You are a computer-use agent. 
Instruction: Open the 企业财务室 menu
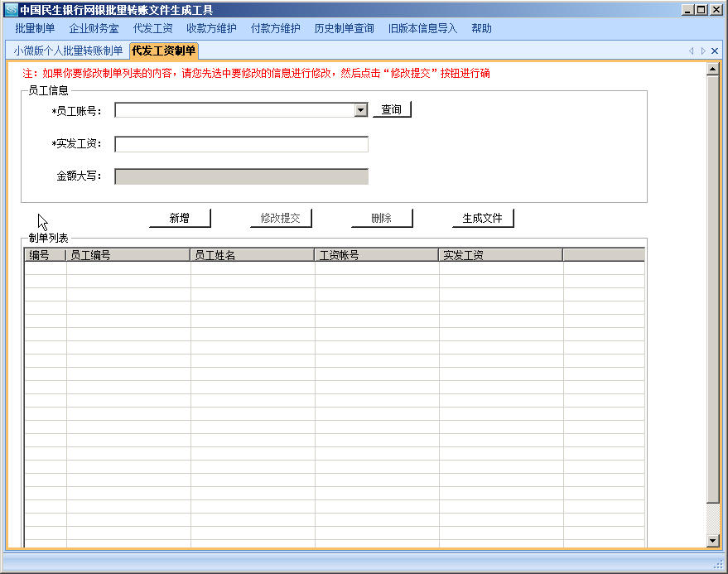point(93,27)
